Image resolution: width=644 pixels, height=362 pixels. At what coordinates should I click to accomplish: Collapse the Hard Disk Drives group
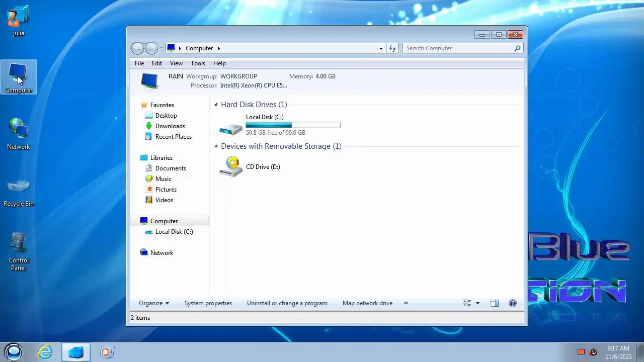point(216,105)
